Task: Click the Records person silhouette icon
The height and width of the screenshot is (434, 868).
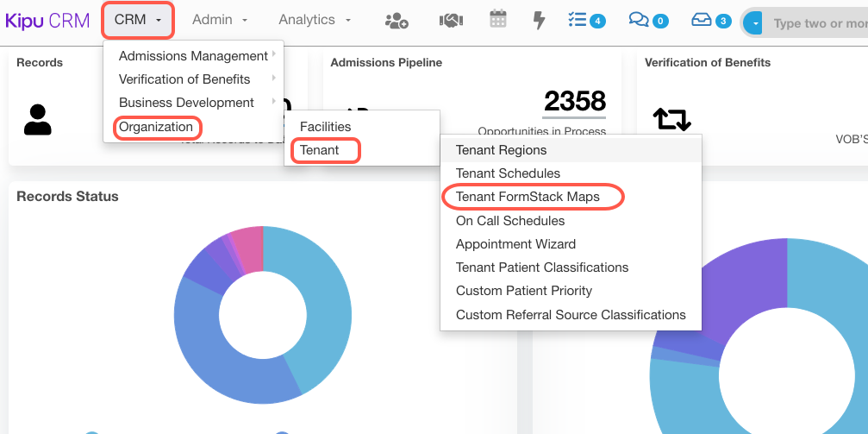Action: [x=38, y=120]
